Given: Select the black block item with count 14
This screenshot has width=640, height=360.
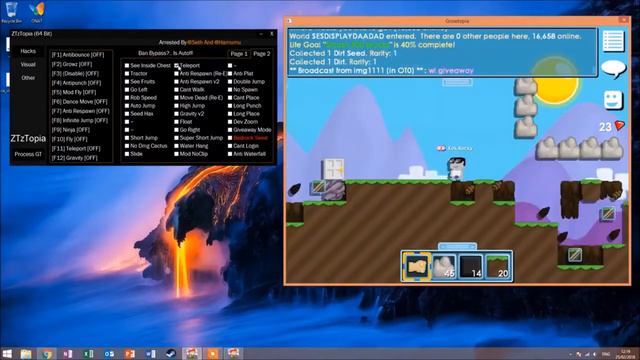Looking at the screenshot, I should click(471, 266).
